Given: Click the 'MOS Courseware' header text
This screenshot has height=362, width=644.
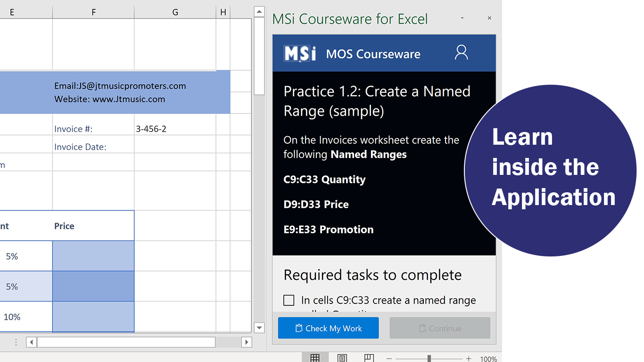Looking at the screenshot, I should tap(373, 54).
